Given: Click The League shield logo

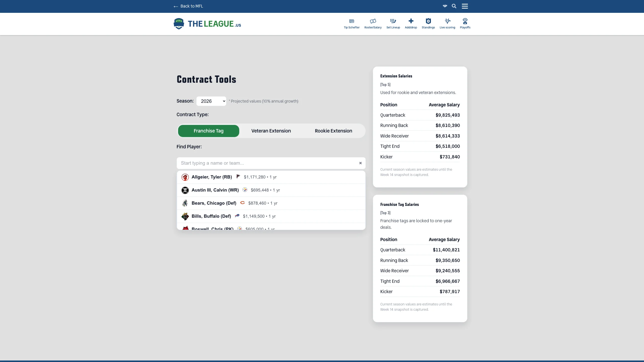Looking at the screenshot, I should pos(179,24).
